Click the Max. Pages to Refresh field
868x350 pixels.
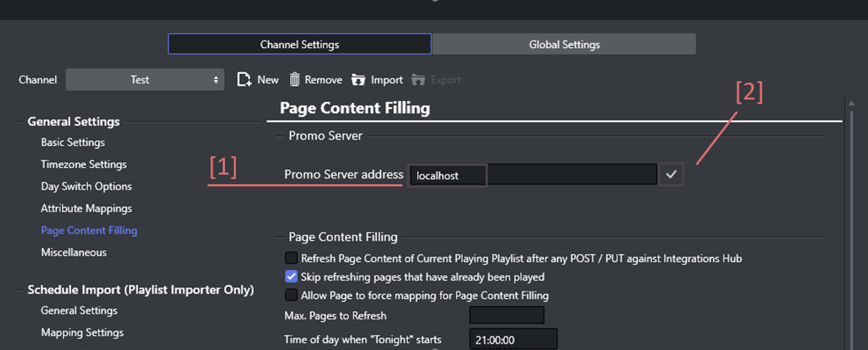pyautogui.click(x=506, y=316)
